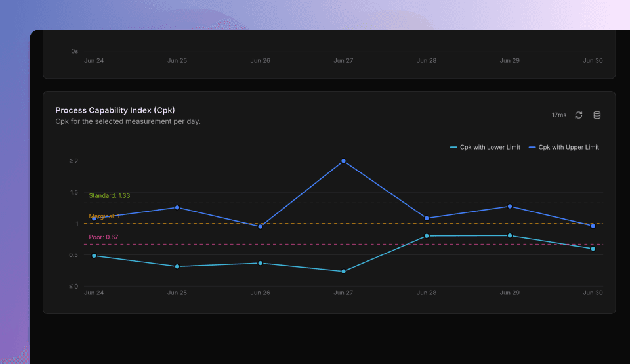Select the Lower Limit data point on Jun 28
The height and width of the screenshot is (364, 630).
[x=427, y=236]
